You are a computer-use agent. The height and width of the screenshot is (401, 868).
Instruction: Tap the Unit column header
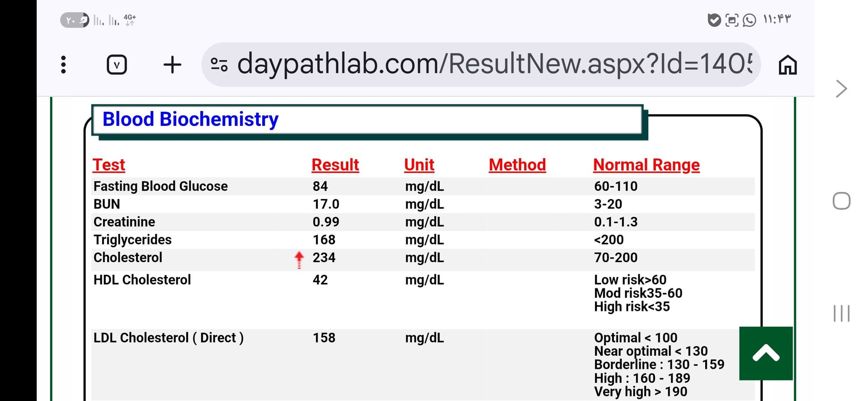419,165
